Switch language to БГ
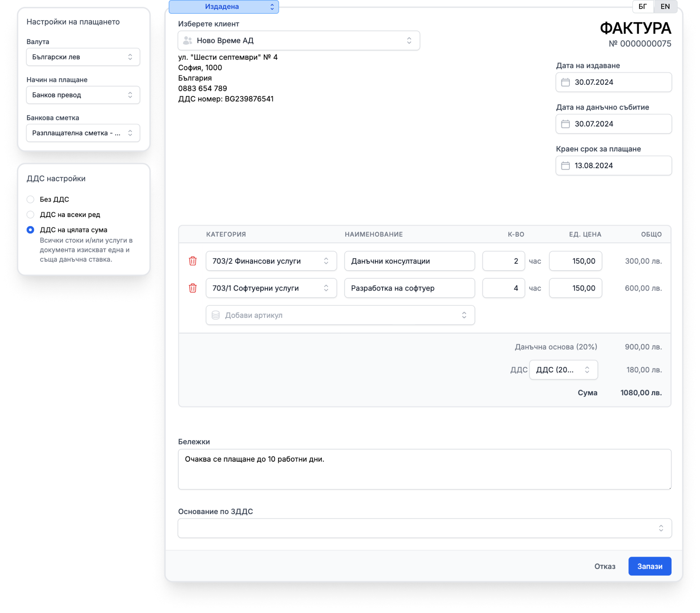Viewport: 700px width, 613px height. click(643, 7)
